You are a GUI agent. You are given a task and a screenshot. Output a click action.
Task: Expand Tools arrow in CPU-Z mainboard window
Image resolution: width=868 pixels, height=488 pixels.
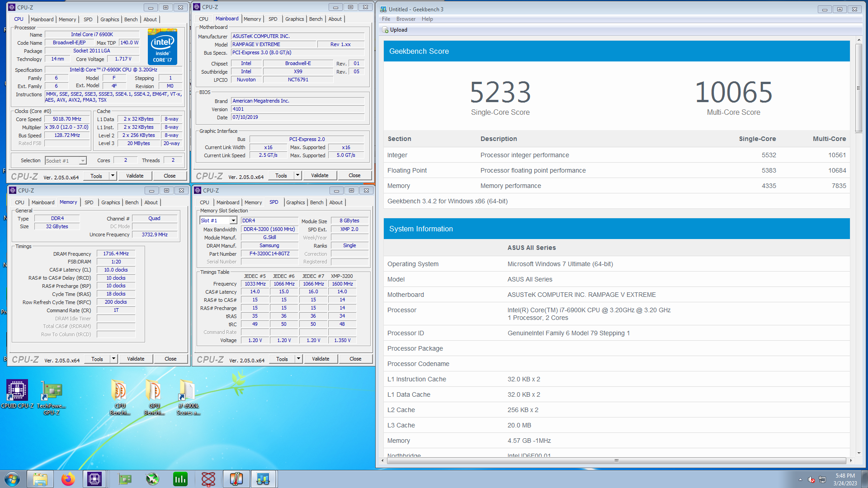297,175
